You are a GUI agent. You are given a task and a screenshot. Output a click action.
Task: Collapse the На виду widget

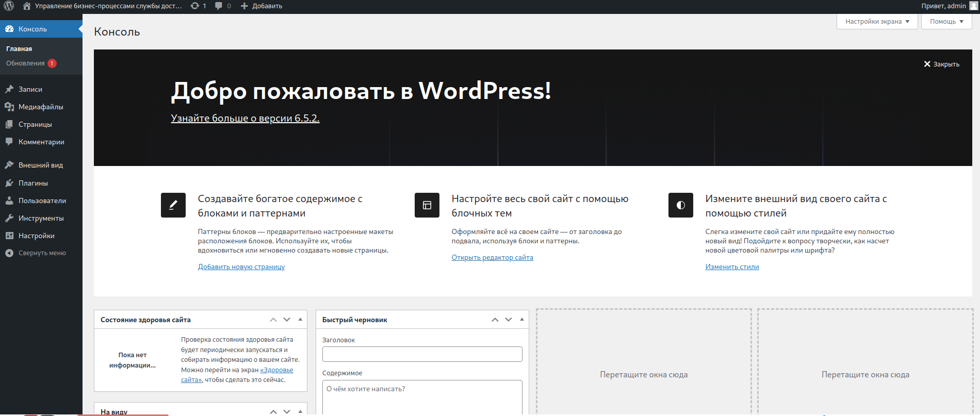[x=300, y=411]
